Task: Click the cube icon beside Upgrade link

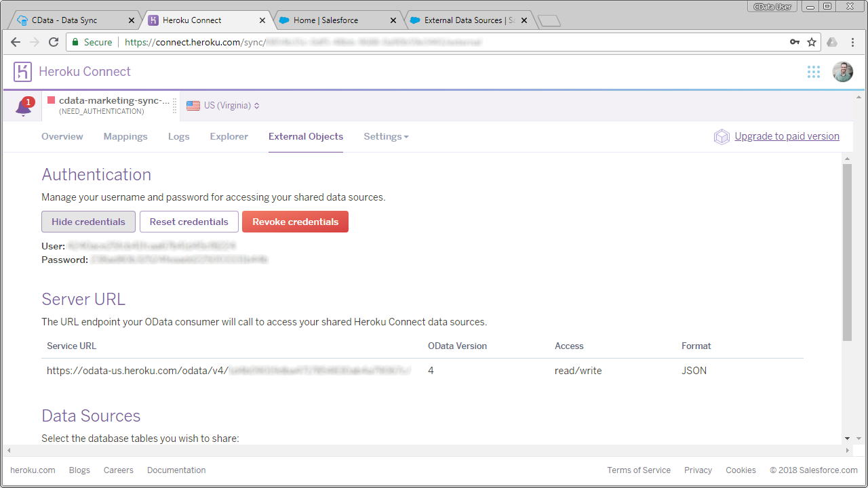Action: pyautogui.click(x=722, y=136)
